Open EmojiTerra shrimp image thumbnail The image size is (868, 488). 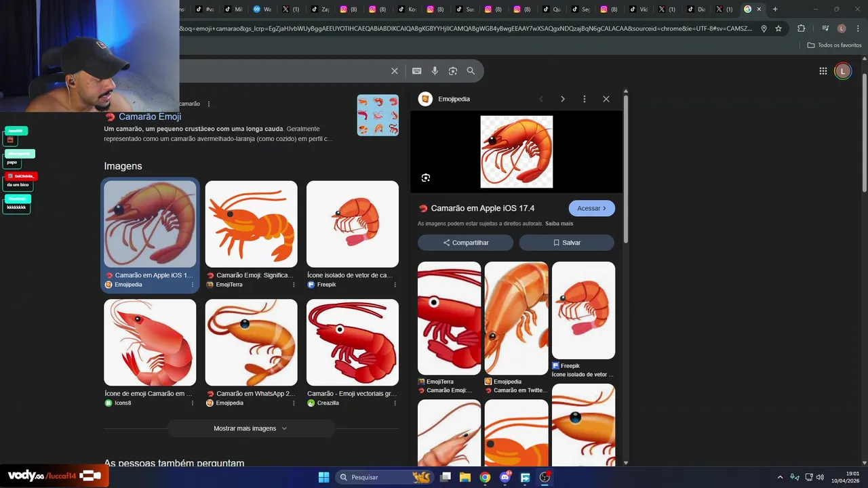251,224
